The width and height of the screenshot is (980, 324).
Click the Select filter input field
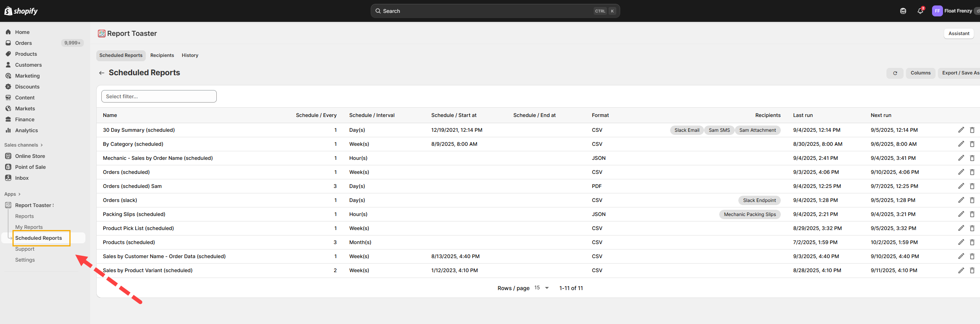click(159, 96)
